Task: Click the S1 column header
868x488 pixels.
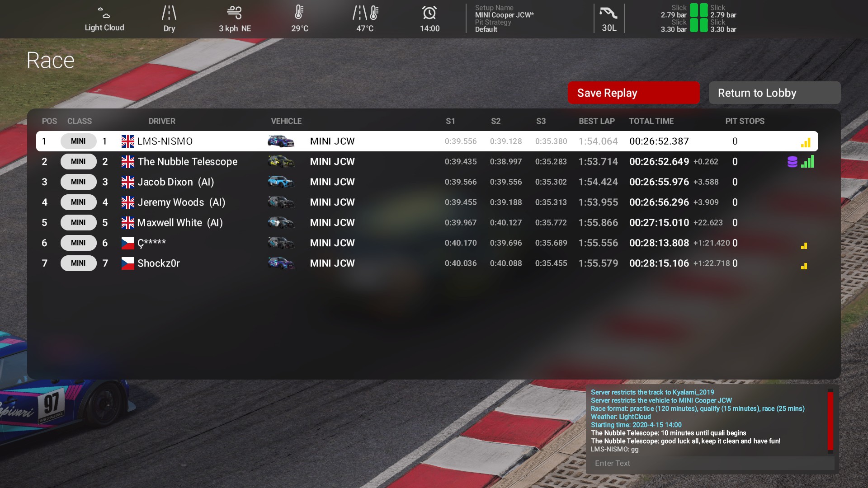Action: coord(450,121)
